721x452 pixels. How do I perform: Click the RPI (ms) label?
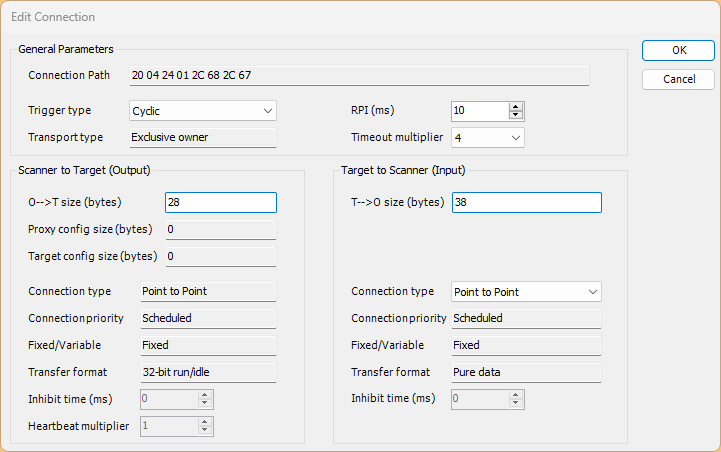pyautogui.click(x=372, y=110)
